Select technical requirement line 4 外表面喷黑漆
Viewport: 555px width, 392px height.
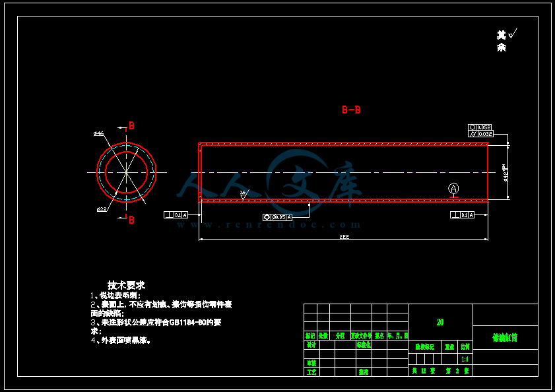pos(121,341)
